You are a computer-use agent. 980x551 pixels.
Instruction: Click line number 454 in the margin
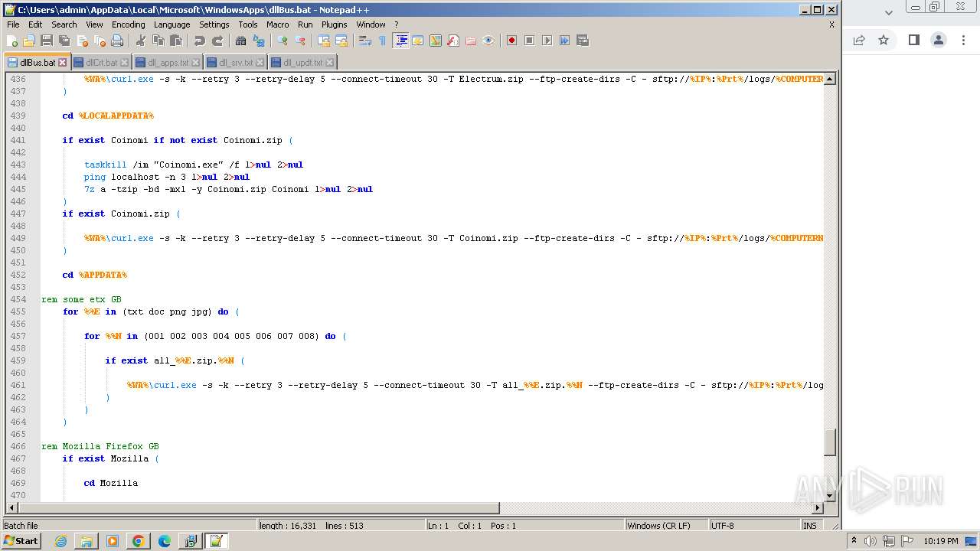click(x=17, y=299)
